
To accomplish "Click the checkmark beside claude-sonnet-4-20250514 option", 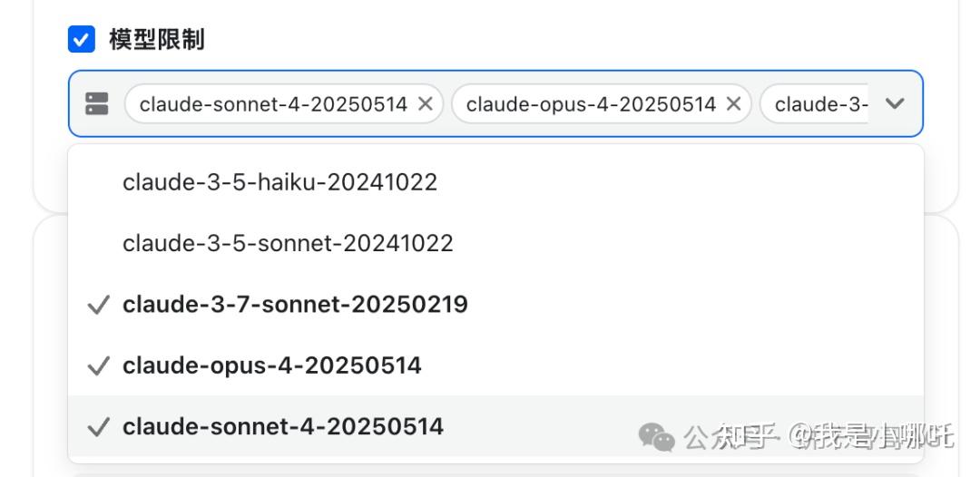I will point(98,427).
